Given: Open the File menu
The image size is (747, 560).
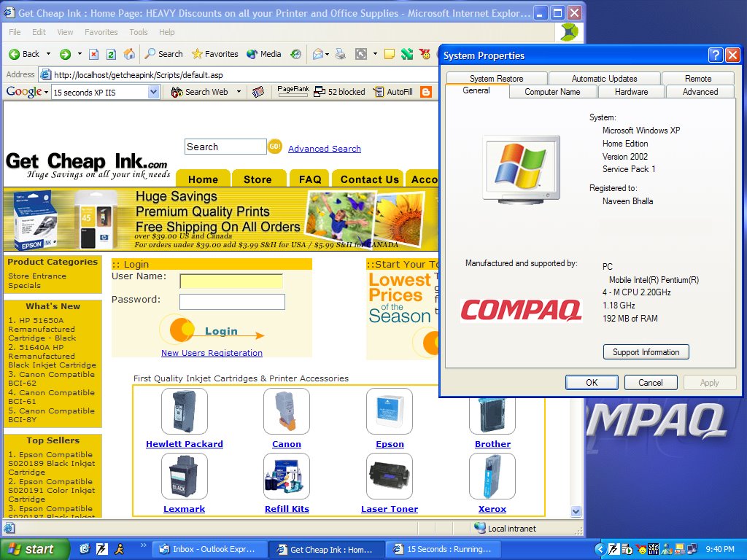Looking at the screenshot, I should point(15,32).
